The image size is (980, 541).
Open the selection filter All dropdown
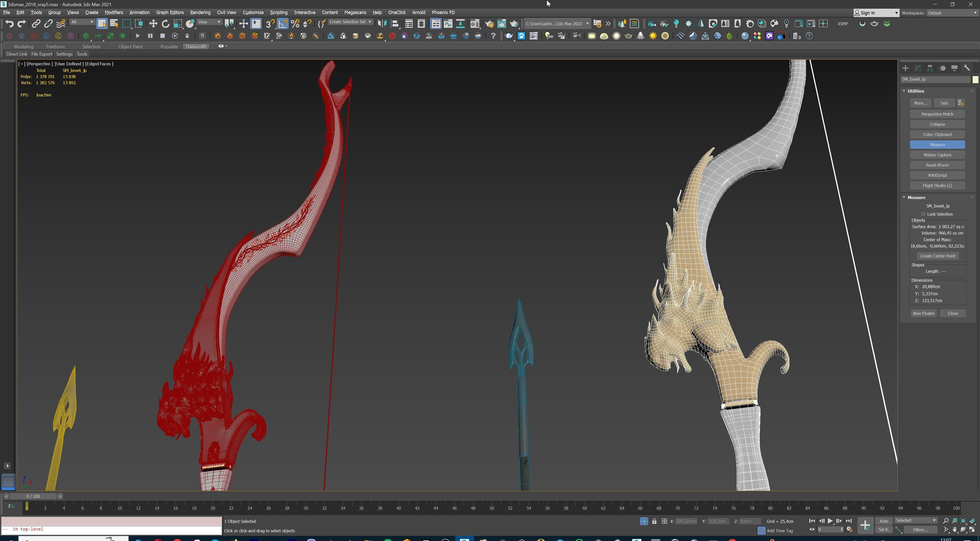pos(82,22)
